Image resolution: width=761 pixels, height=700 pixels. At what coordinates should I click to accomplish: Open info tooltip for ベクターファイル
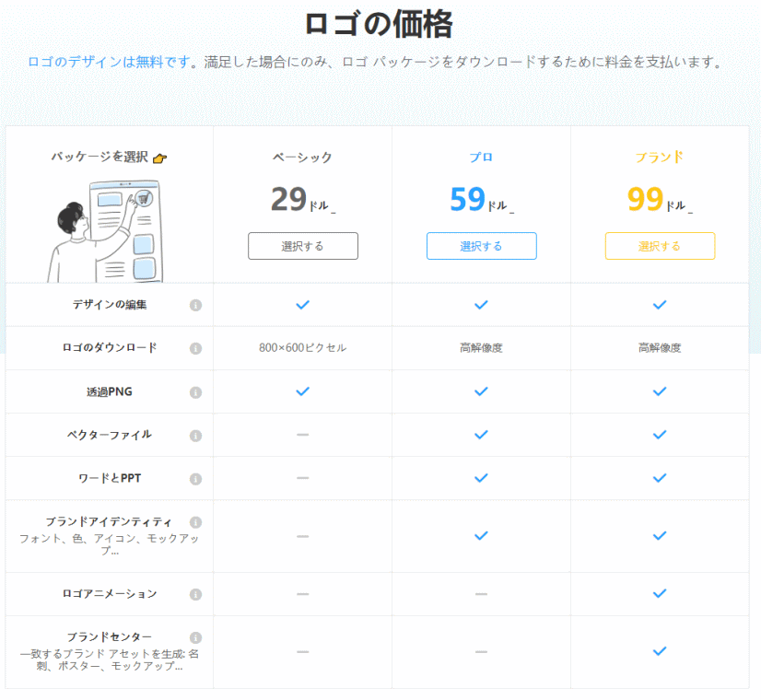point(195,436)
